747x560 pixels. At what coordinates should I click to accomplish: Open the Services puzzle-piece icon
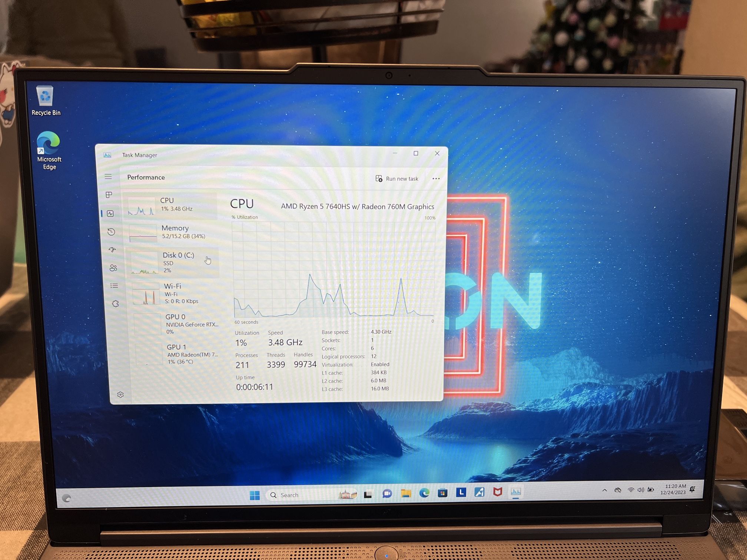coord(115,304)
